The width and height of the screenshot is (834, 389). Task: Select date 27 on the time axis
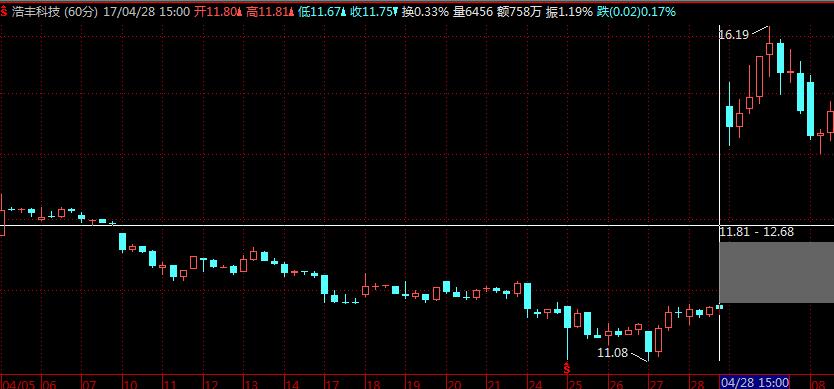(656, 384)
